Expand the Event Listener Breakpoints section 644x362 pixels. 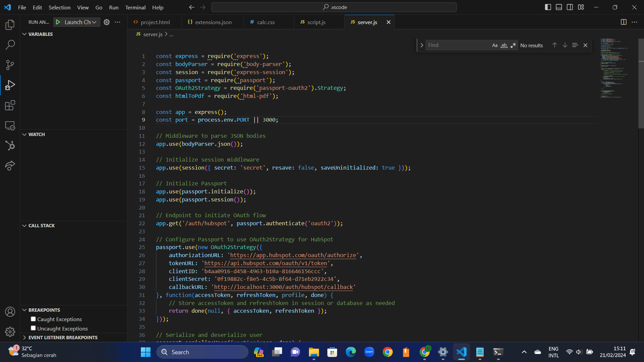tap(24, 338)
